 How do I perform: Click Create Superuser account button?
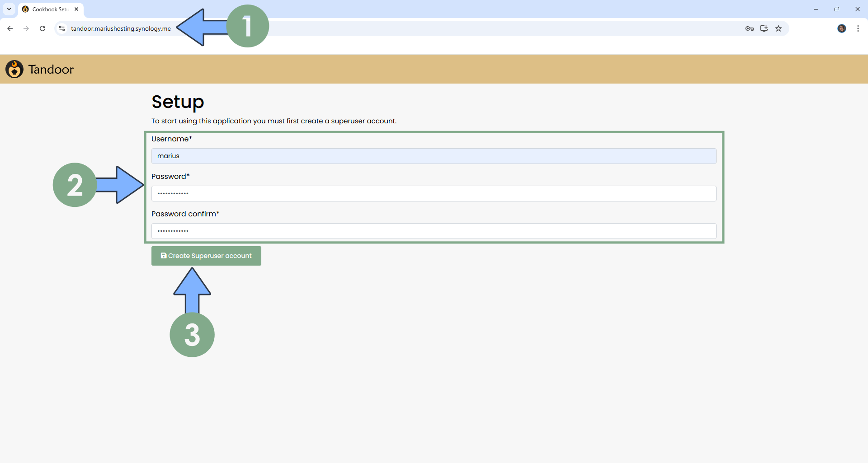pos(206,256)
